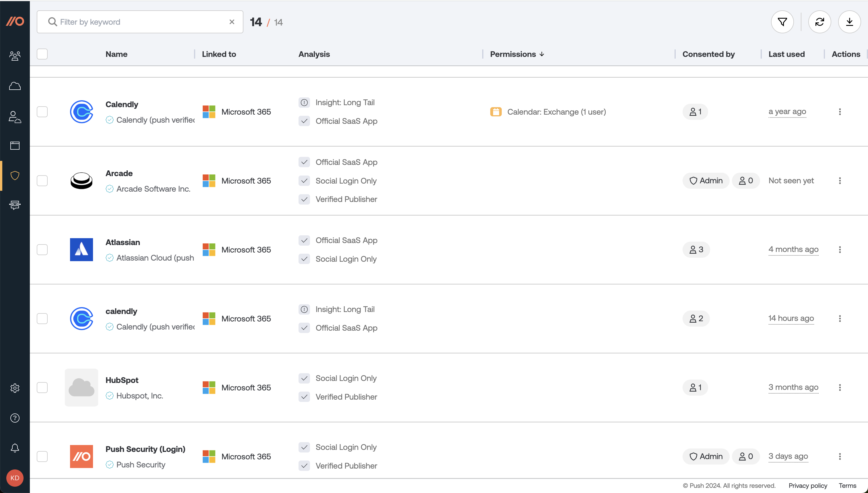868x493 pixels.
Task: Open the Privacy policy link
Action: pyautogui.click(x=808, y=486)
